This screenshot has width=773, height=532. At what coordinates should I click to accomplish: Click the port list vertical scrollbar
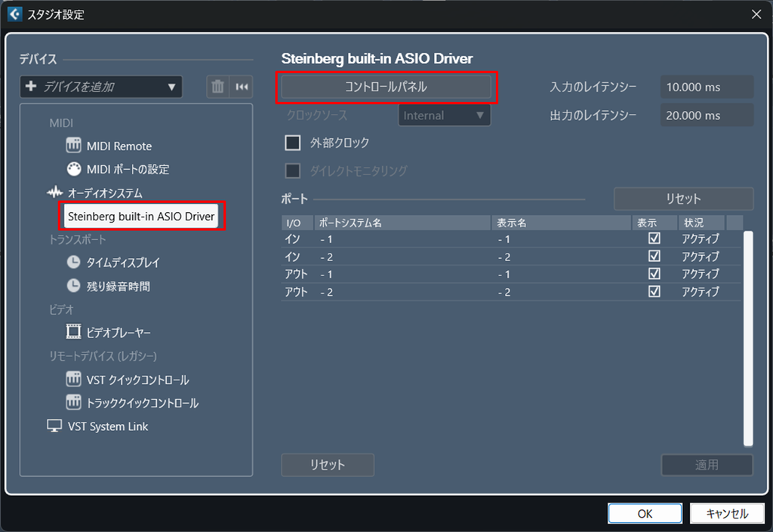(x=748, y=338)
